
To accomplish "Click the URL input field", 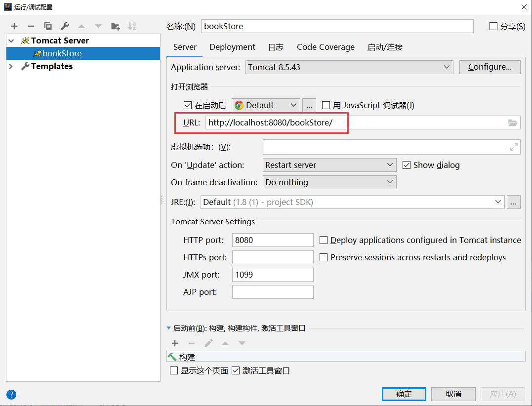I will click(363, 123).
